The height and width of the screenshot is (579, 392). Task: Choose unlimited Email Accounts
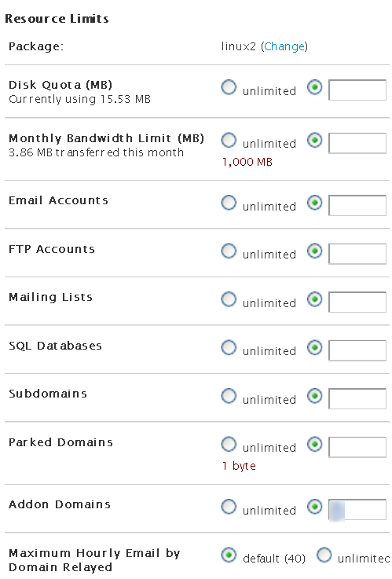click(x=229, y=203)
